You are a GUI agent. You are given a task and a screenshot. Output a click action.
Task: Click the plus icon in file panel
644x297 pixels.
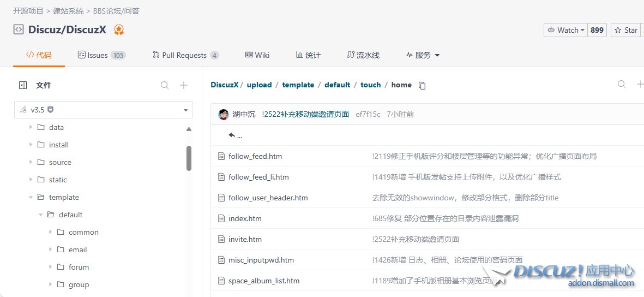[184, 85]
